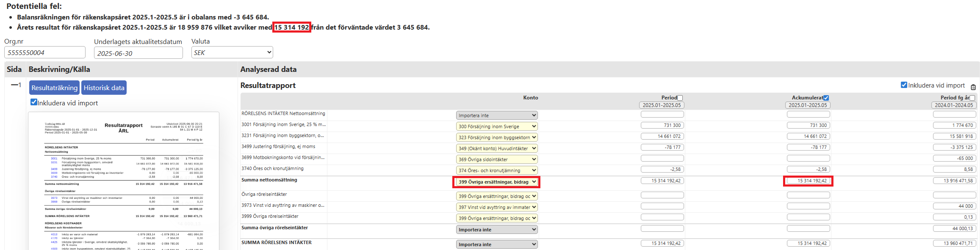Click the Resultatrapport document preview thumbnail
The height and width of the screenshot is (250, 980).
124,182
